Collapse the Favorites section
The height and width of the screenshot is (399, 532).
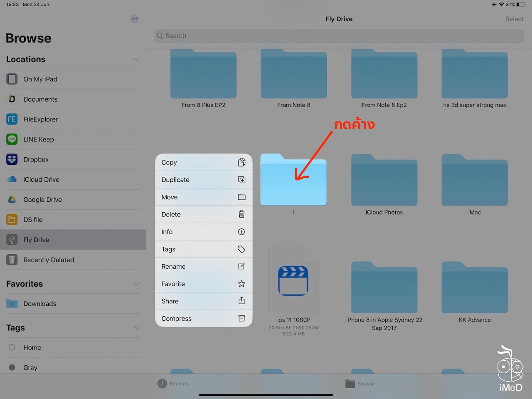coord(136,284)
